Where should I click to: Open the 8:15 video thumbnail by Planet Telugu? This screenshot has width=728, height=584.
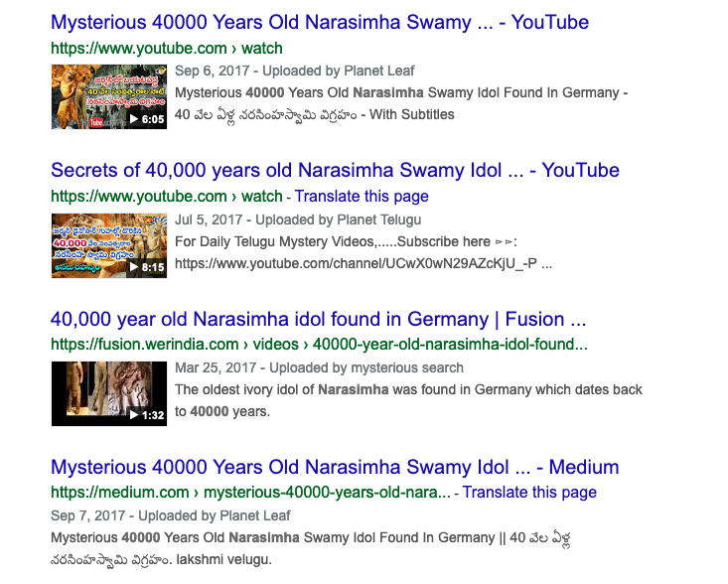109,245
